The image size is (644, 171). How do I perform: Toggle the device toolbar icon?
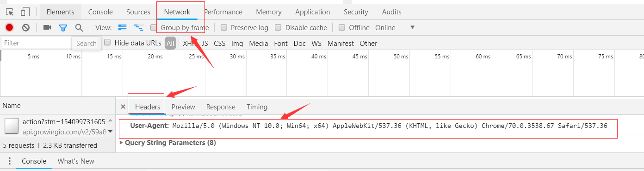tap(25, 12)
